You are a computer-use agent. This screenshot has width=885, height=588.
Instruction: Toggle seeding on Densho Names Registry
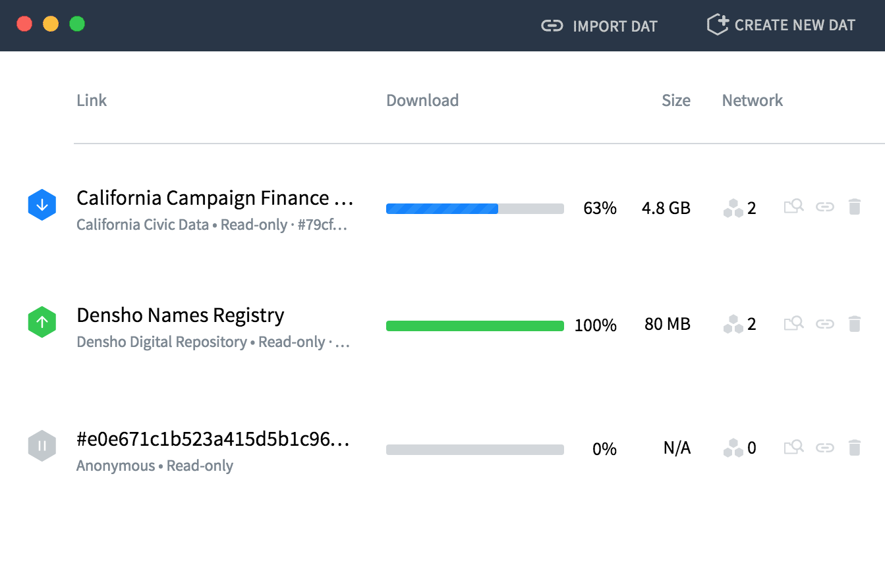click(42, 322)
